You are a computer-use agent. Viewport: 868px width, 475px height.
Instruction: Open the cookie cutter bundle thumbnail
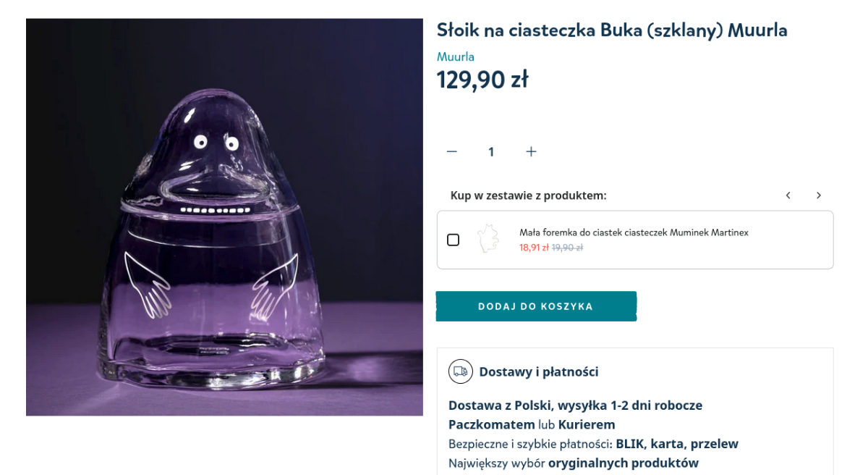point(489,239)
